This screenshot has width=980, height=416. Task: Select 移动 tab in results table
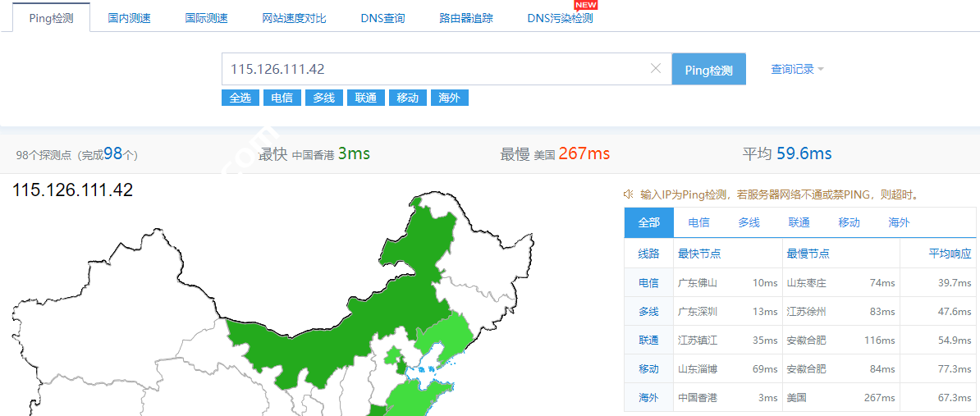pos(849,222)
